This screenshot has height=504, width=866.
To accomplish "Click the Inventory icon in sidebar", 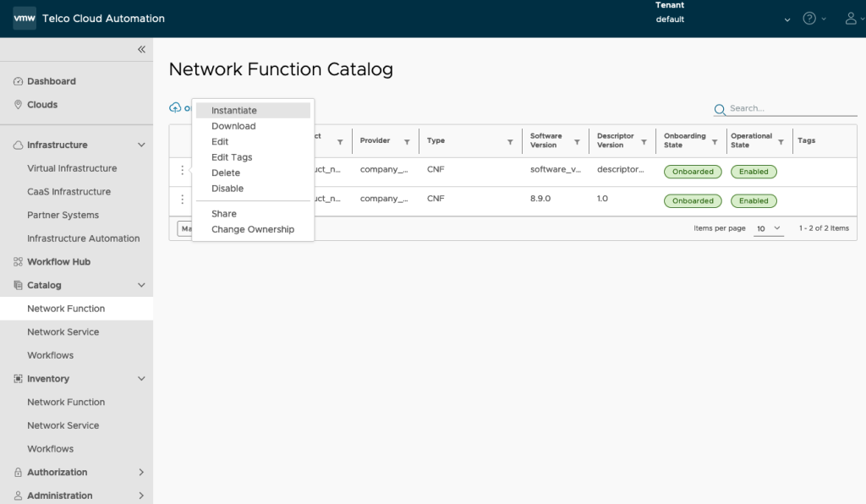I will click(x=18, y=379).
